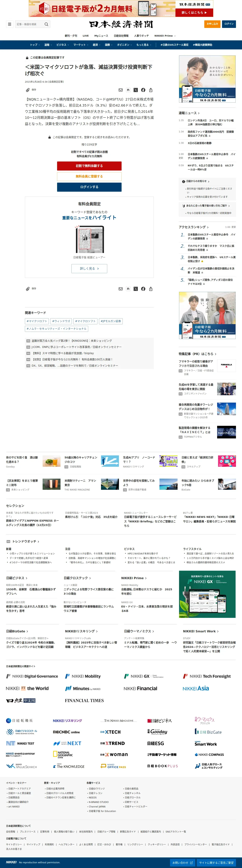
Task: Open the 日経からのお知らせ link
Action: [x=196, y=181]
